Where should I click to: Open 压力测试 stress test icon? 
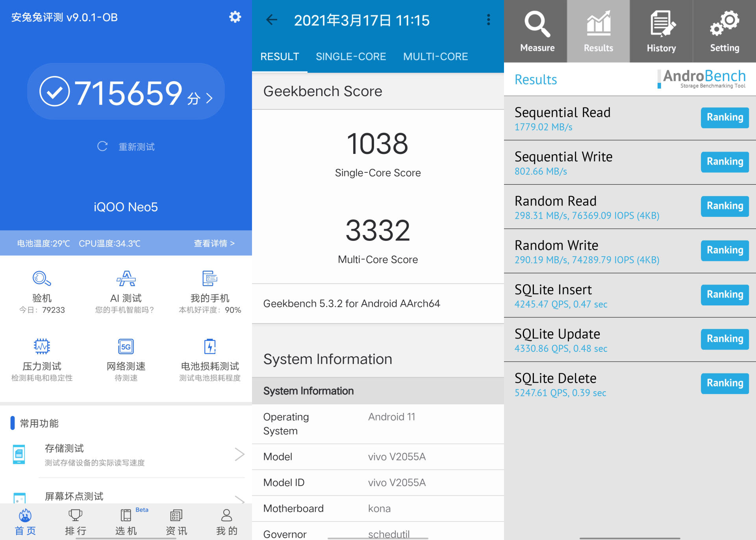[42, 346]
